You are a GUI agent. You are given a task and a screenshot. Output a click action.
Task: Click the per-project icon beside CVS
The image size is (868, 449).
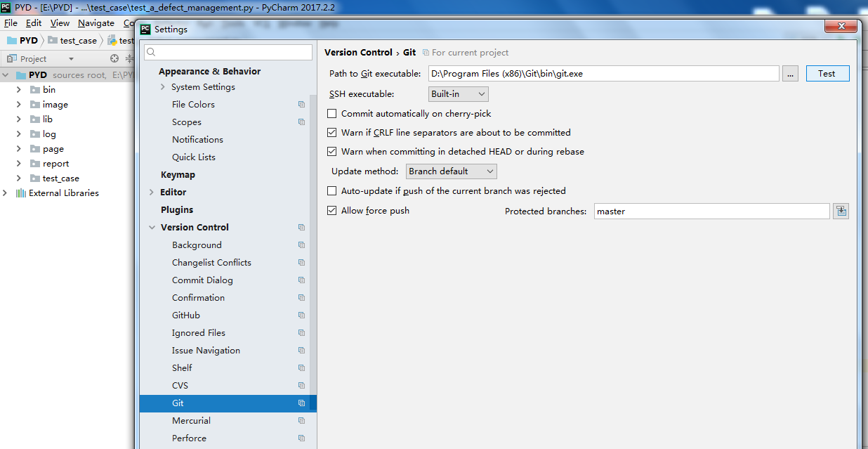click(301, 385)
